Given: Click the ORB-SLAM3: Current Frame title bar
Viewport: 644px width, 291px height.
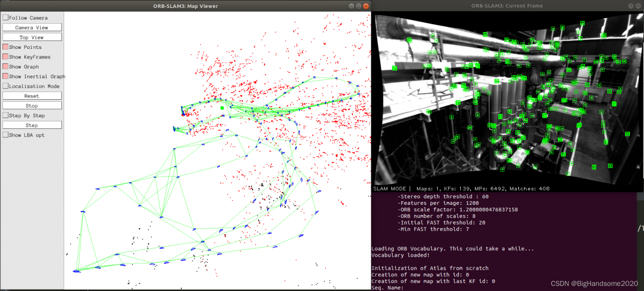Looking at the screenshot, I should coord(507,6).
